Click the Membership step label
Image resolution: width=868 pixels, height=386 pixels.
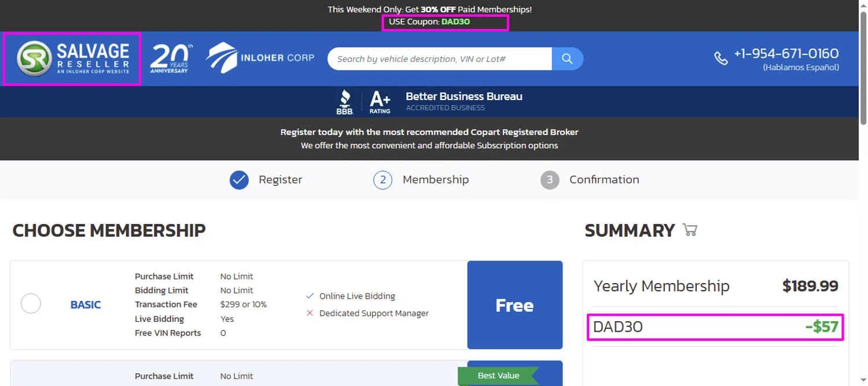point(436,180)
